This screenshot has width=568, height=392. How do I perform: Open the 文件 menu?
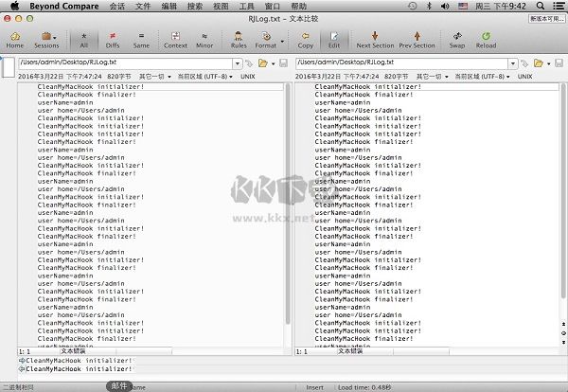point(143,6)
